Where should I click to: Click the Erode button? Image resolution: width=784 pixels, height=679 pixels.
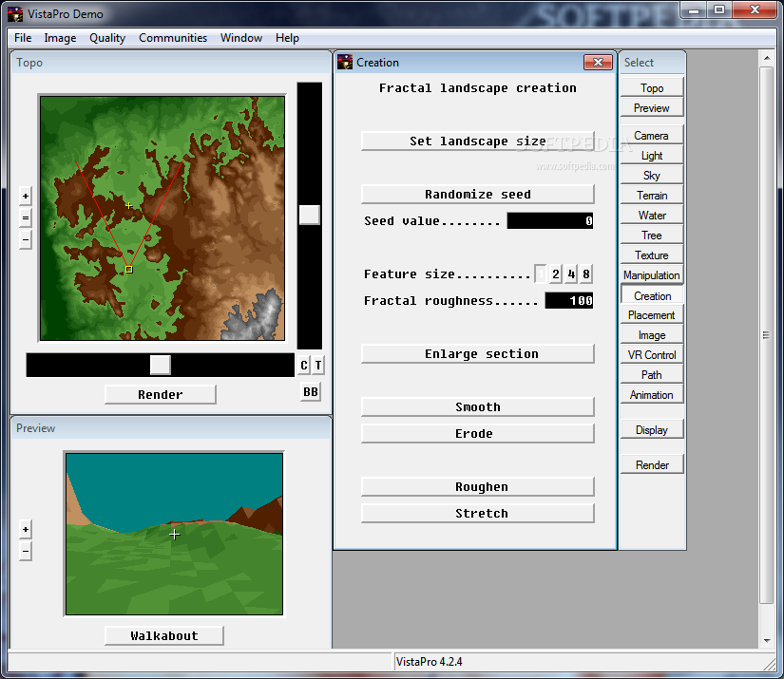click(x=478, y=434)
